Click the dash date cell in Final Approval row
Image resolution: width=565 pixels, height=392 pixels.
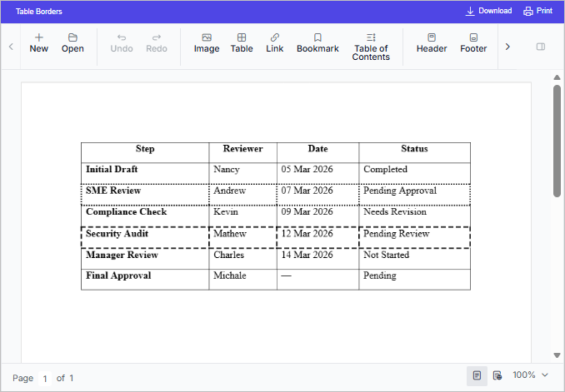tap(317, 280)
